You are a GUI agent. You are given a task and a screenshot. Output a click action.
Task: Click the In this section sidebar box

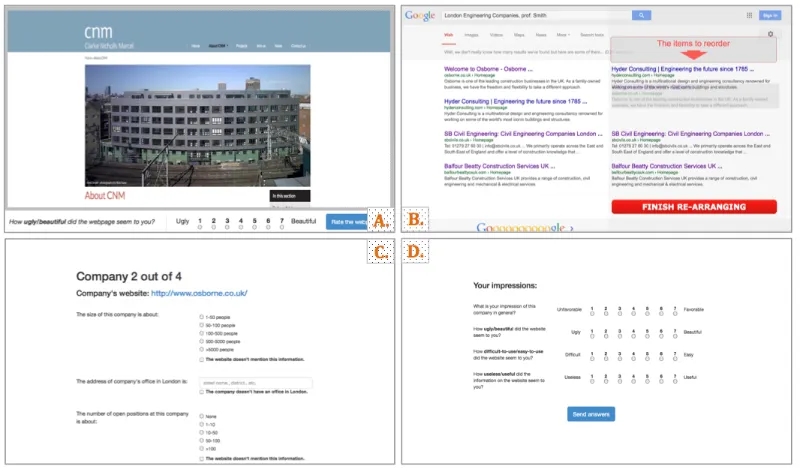tap(289, 196)
